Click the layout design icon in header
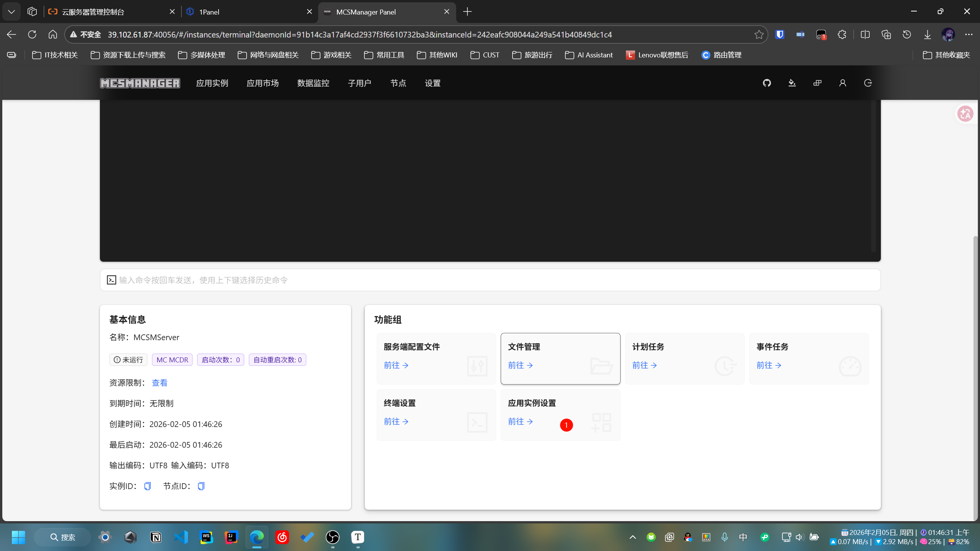980x551 pixels. click(x=817, y=83)
